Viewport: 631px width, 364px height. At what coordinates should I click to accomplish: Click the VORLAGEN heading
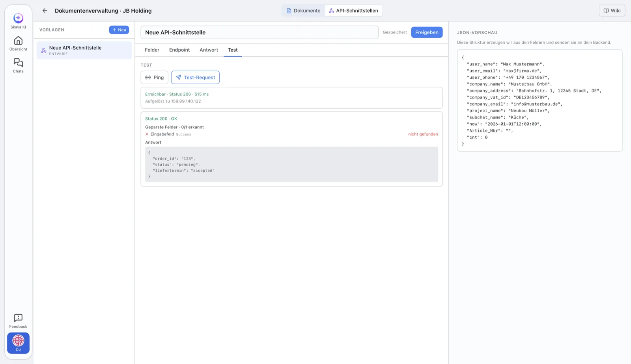[52, 30]
